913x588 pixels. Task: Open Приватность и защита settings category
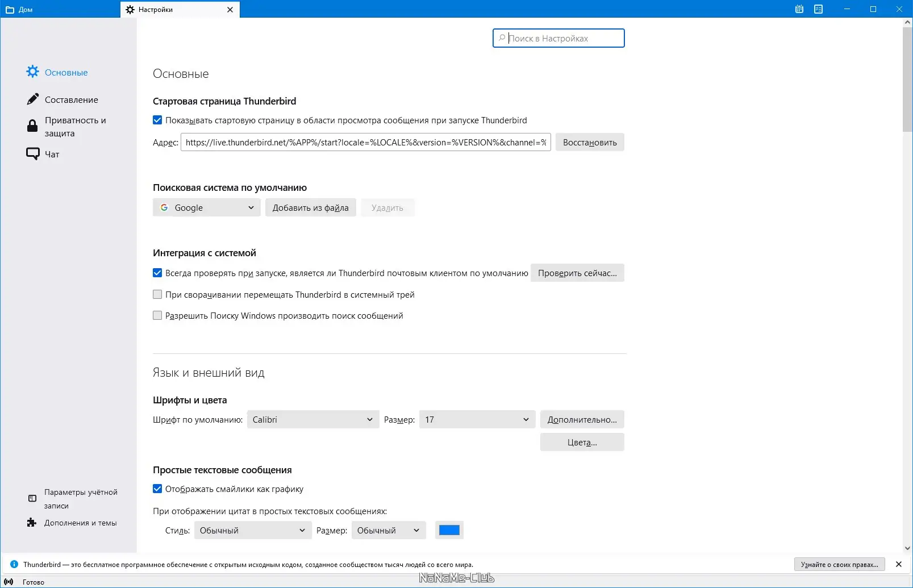(x=76, y=127)
